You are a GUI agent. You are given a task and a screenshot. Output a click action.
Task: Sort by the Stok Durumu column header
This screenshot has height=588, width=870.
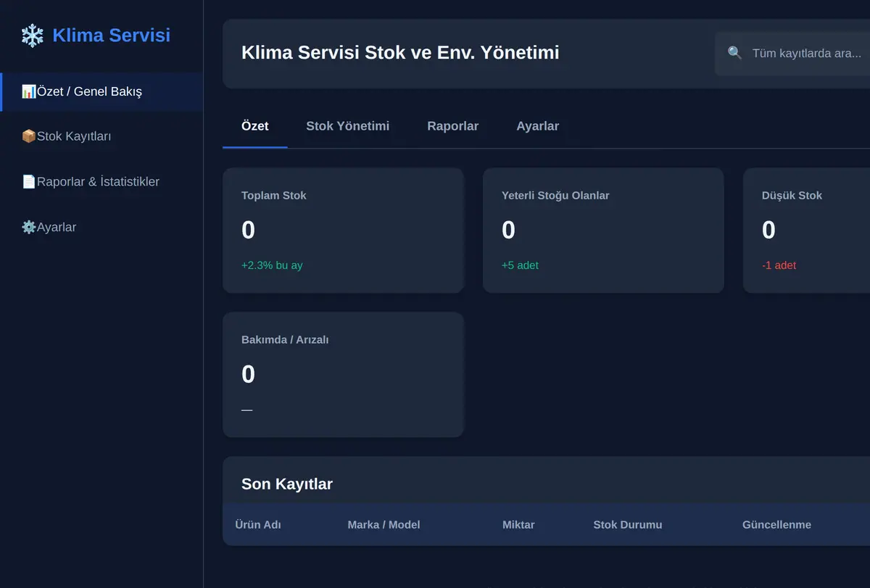pos(628,525)
